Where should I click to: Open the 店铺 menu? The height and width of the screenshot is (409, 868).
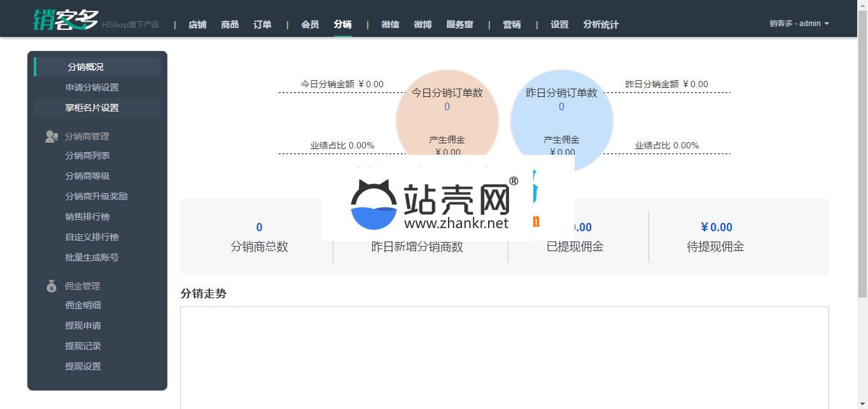click(x=197, y=24)
